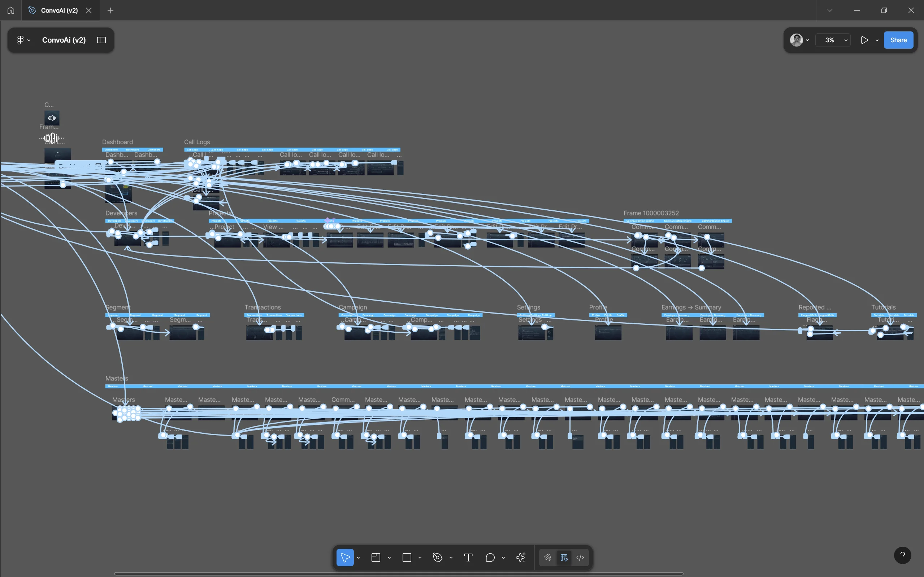Switch to Draw mode
The height and width of the screenshot is (577, 924).
click(x=547, y=558)
